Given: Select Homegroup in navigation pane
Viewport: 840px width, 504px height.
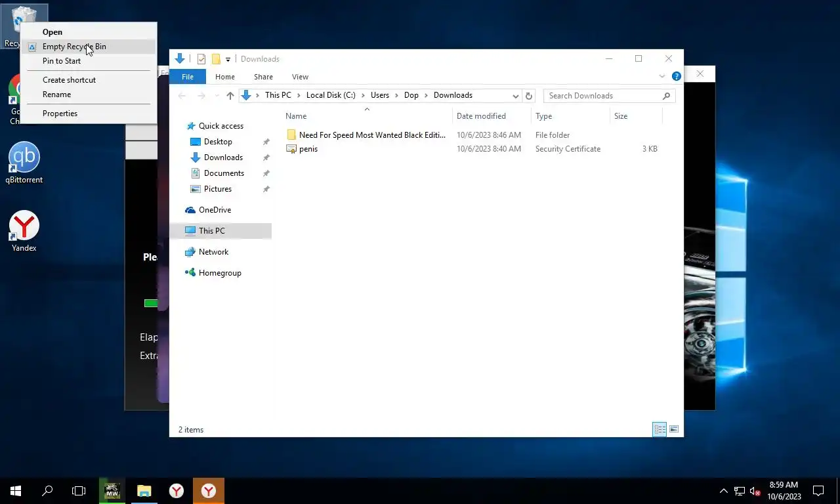Looking at the screenshot, I should click(x=220, y=273).
